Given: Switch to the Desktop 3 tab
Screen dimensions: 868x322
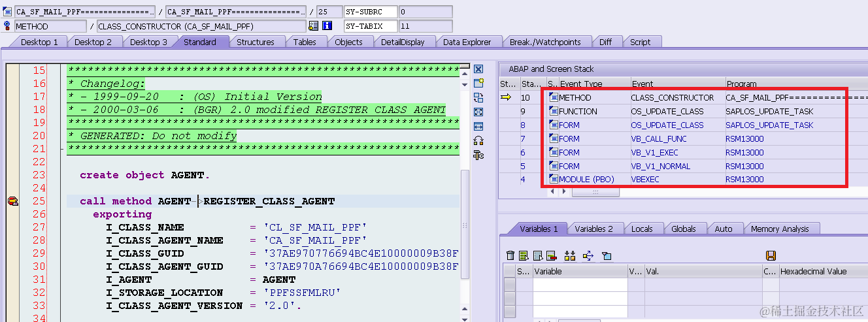Looking at the screenshot, I should pos(148,42).
